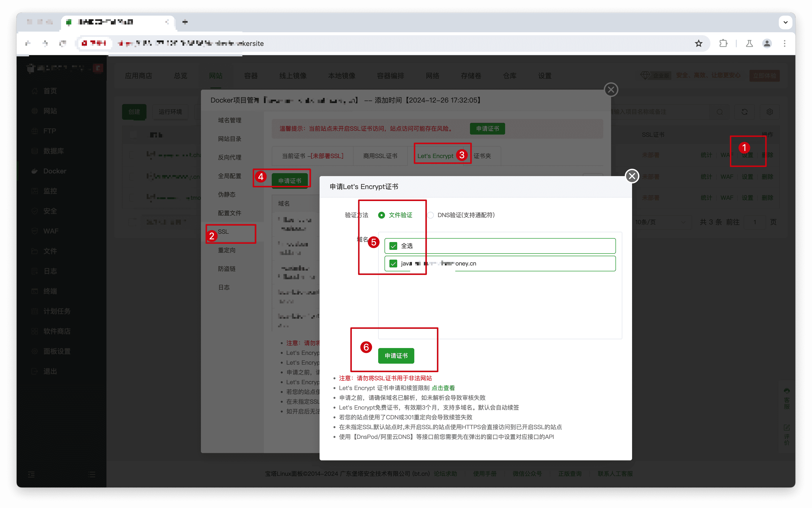Switch to the 证书夹 tab
This screenshot has width=812, height=508.
pos(482,156)
